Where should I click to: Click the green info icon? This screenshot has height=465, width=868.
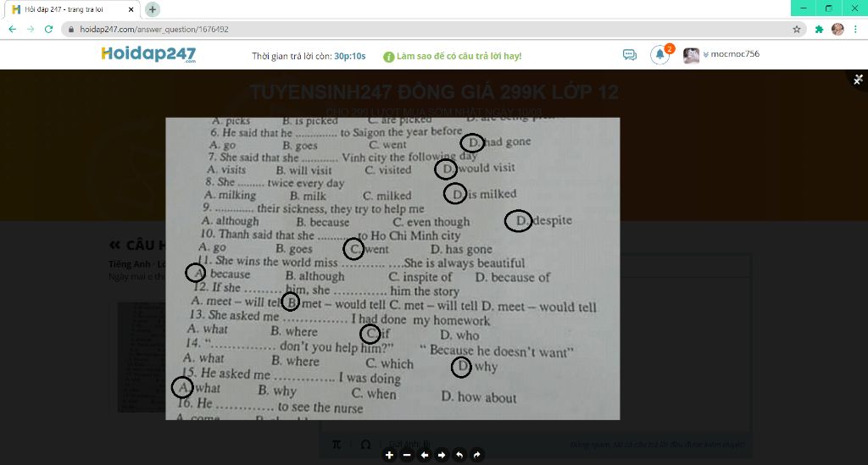(x=388, y=57)
